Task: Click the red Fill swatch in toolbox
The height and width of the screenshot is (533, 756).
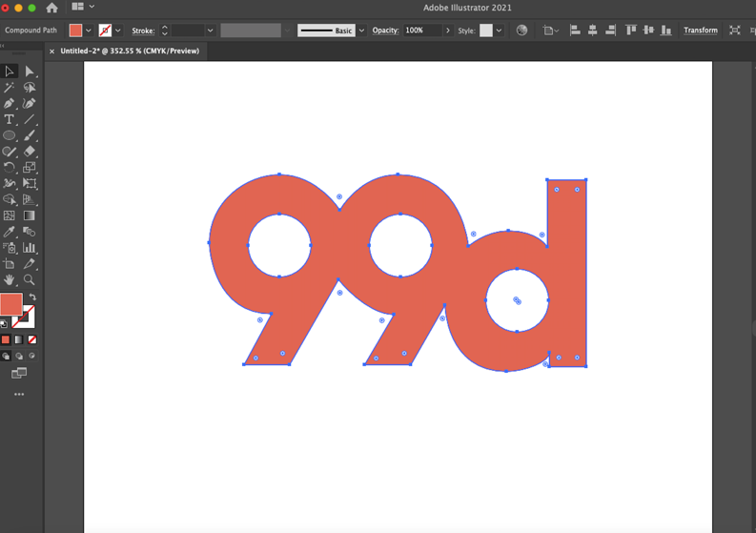Action: 10,303
